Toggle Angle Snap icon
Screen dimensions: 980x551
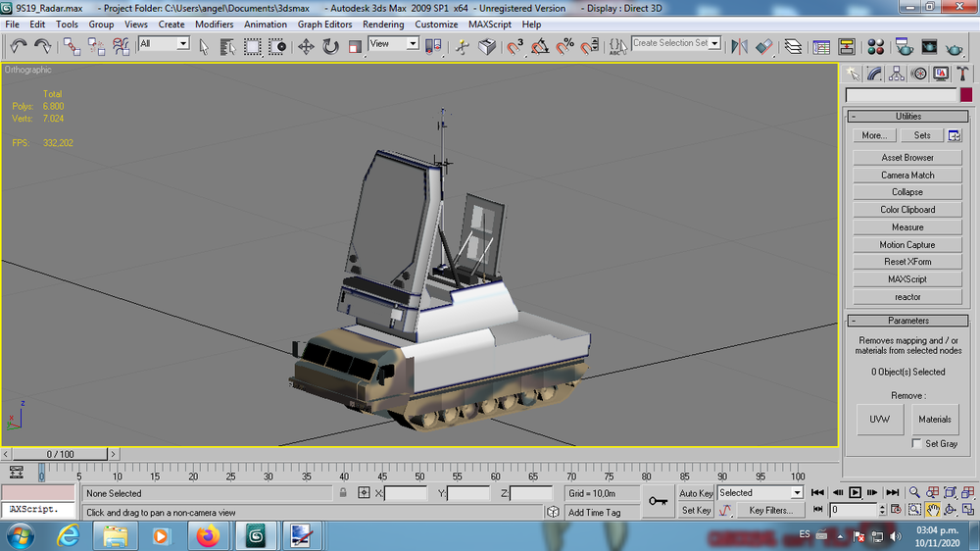point(540,47)
